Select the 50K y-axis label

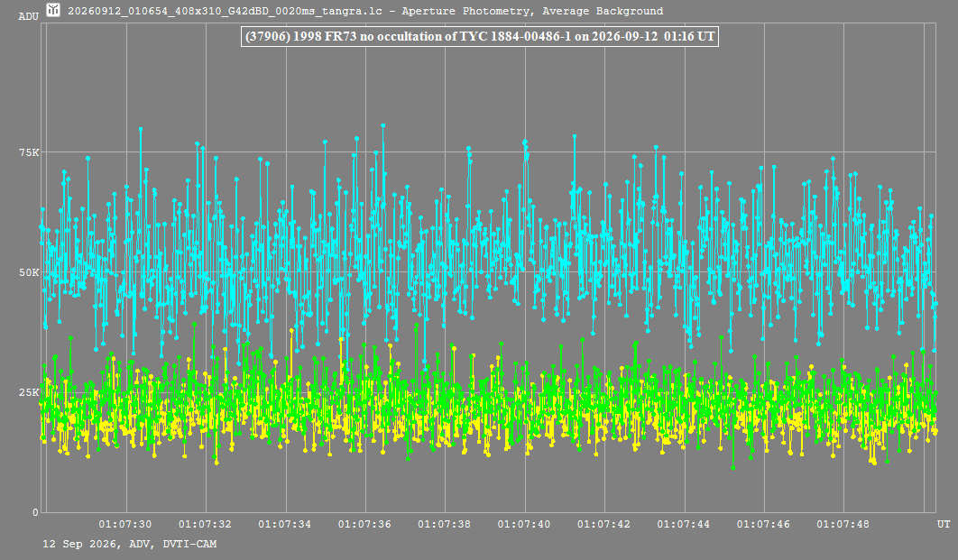click(29, 272)
